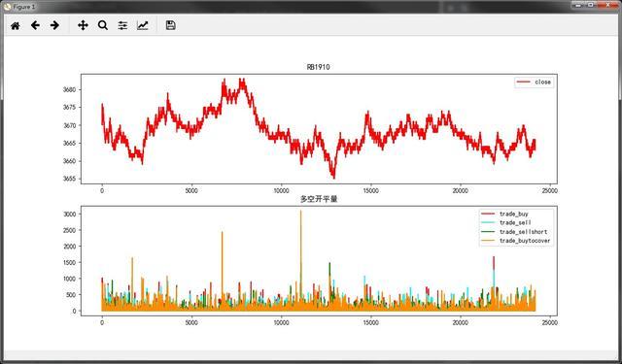Click the trade_sell legend entry
This screenshot has width=622, height=364.
pos(506,223)
